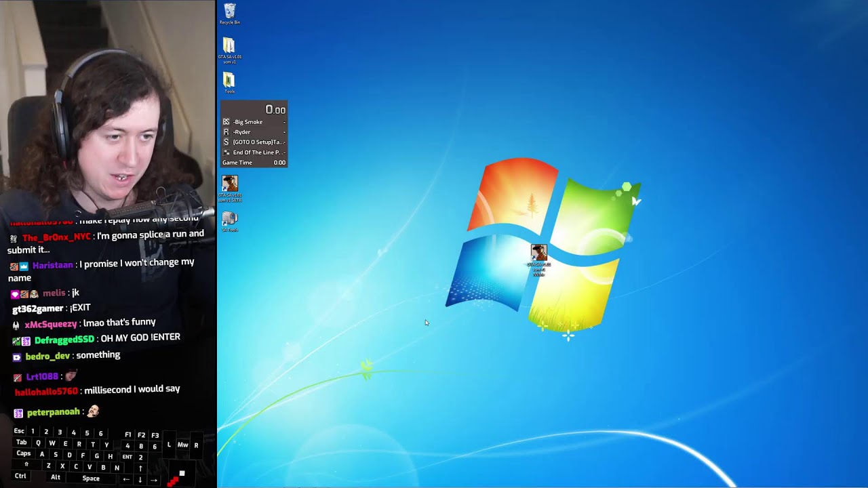Click the 0.00 main timer display
The height and width of the screenshot is (488, 868).
pos(275,110)
